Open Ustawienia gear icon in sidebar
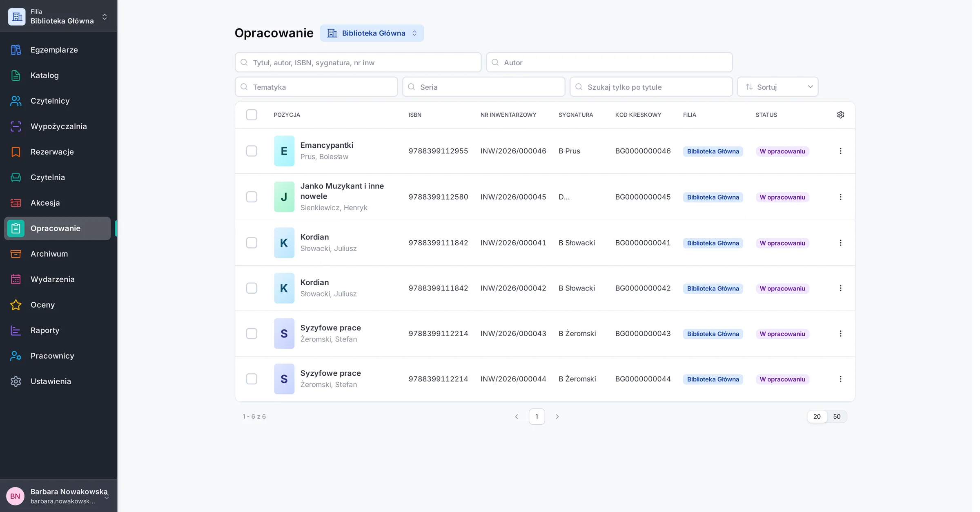980x512 pixels. [16, 381]
